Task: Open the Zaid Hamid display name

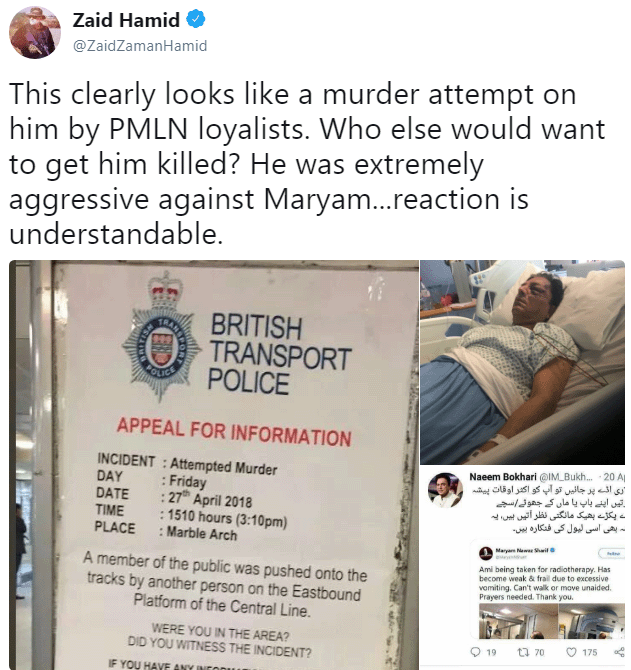Action: click(x=126, y=20)
